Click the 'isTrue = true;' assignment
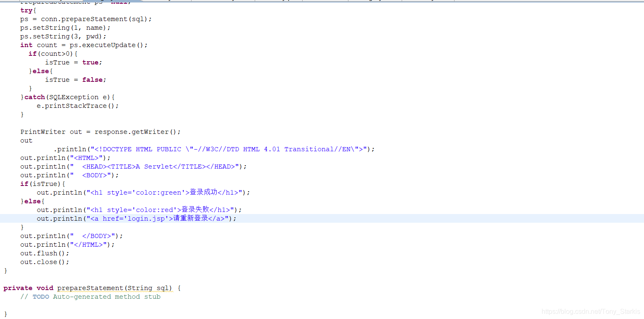 point(73,62)
